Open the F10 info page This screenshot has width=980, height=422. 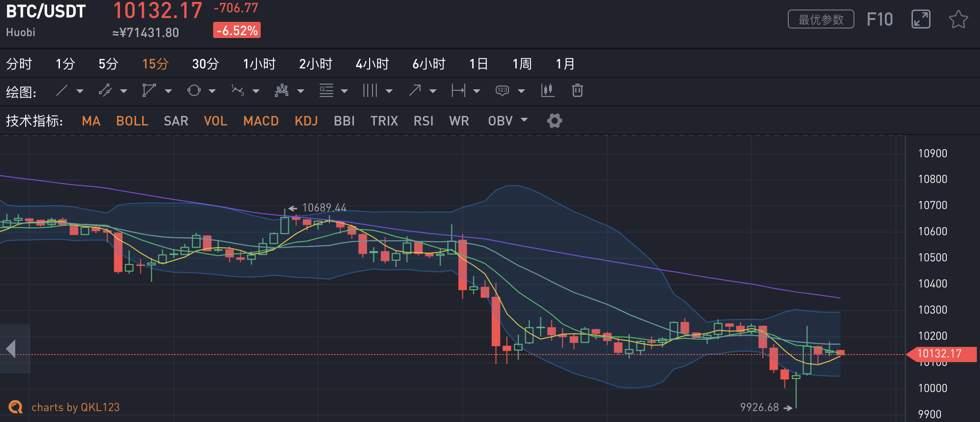coord(880,19)
